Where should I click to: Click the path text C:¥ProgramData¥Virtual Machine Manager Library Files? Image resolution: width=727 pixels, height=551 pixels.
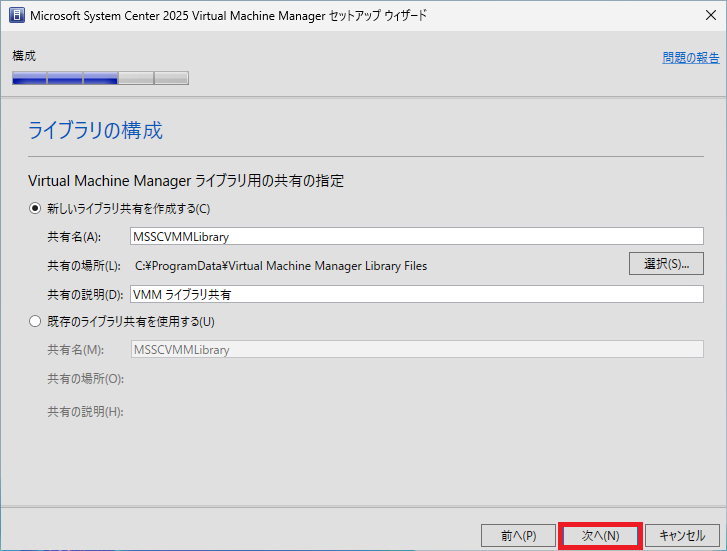tap(281, 266)
